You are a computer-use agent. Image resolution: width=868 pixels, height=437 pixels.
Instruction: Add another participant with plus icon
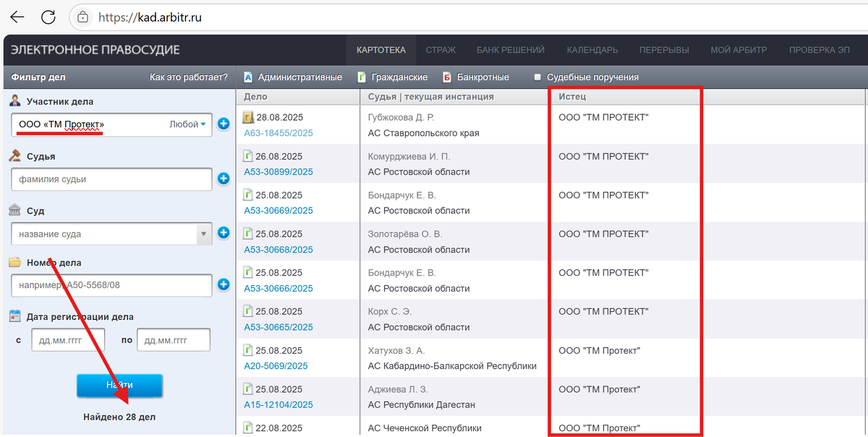tap(224, 124)
